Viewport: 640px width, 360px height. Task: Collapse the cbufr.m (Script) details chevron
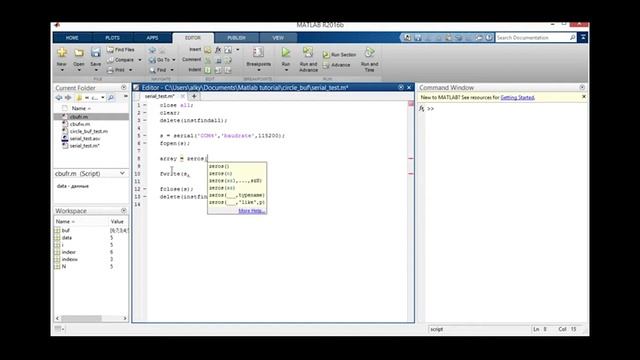[x=122, y=173]
